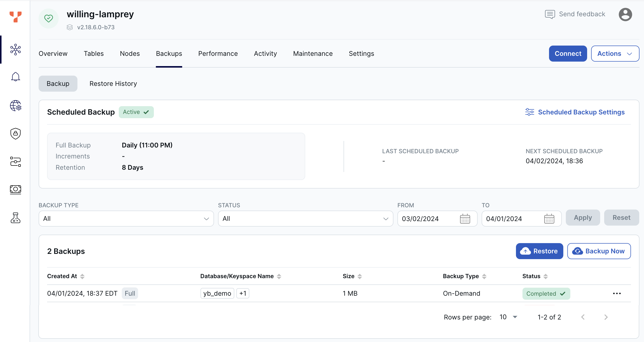The height and width of the screenshot is (342, 644).
Task: Click the shield/security icon in sidebar
Action: coord(15,133)
